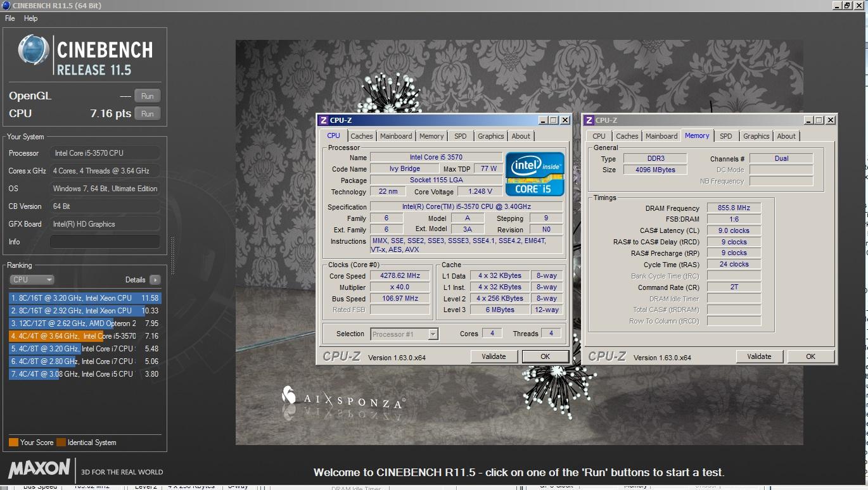Switch to Graphics tab in right CPU-Z window
Viewport: 868px width, 490px height.
(756, 136)
